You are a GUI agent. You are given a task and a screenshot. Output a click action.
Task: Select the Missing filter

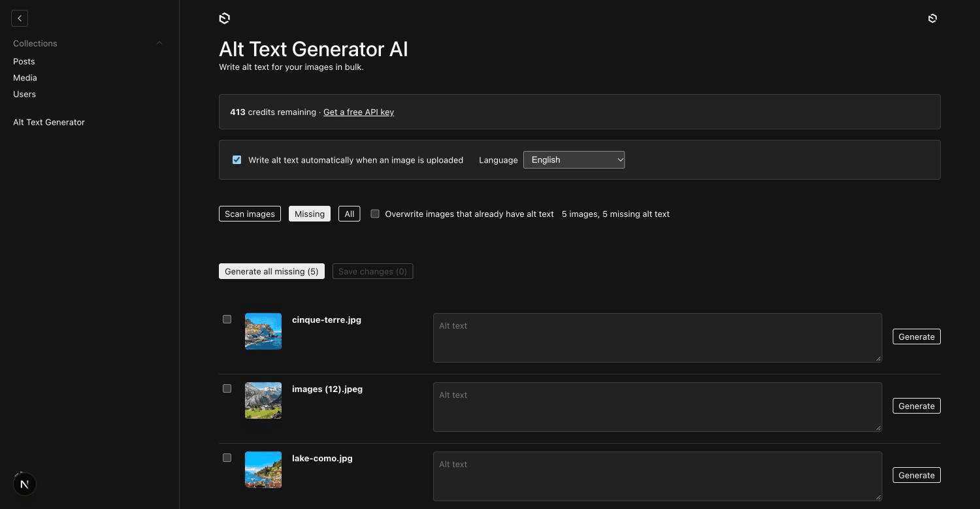coord(310,214)
